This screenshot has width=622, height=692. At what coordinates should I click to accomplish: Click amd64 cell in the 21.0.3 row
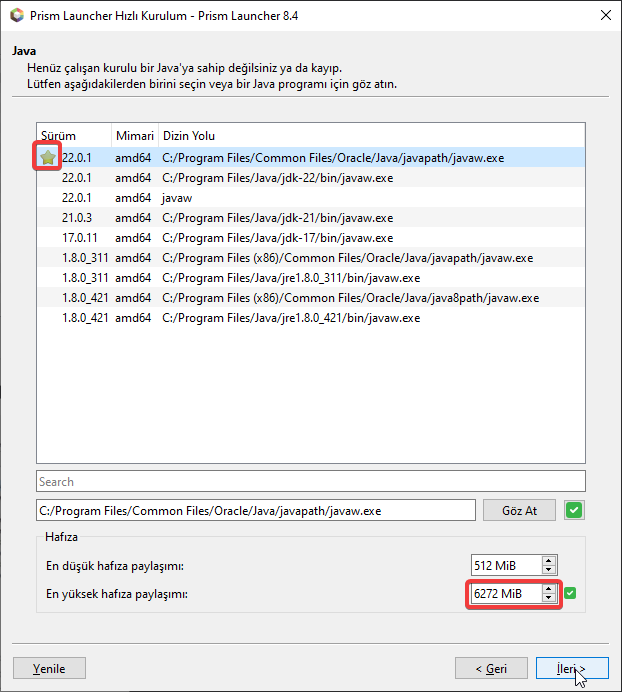click(x=133, y=218)
